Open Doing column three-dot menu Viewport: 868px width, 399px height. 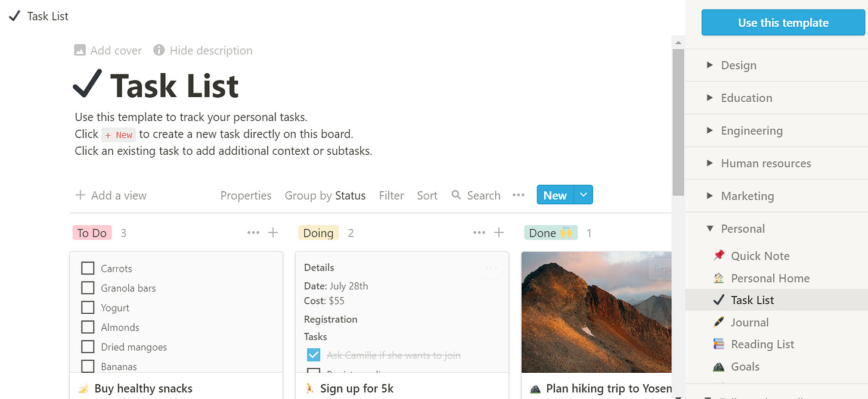pos(479,233)
